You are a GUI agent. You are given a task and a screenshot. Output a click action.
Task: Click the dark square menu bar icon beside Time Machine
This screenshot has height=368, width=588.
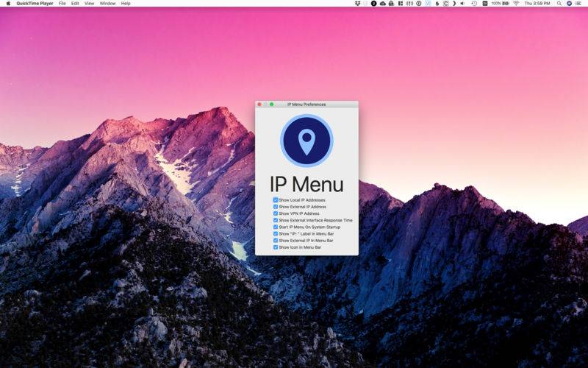pos(485,4)
